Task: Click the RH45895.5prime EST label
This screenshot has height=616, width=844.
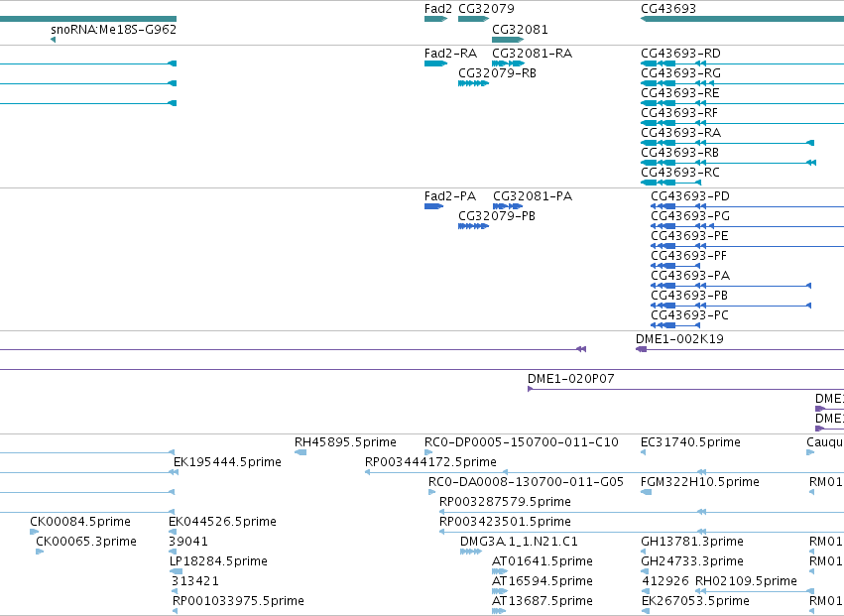Action: pos(345,442)
